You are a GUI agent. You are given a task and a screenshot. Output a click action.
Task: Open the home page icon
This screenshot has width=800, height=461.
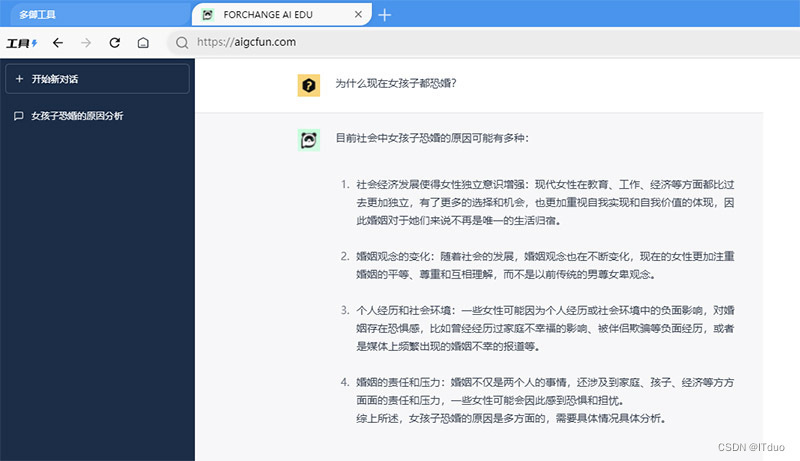pos(143,43)
